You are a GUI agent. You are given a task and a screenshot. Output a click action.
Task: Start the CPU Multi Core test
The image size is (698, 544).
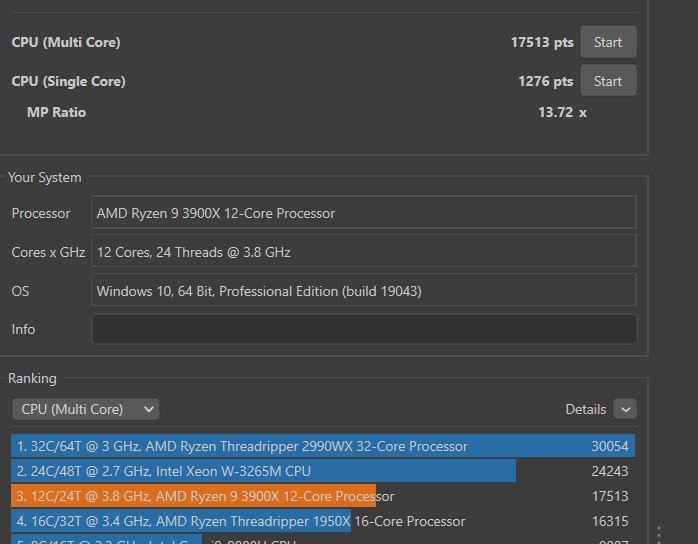coord(607,42)
